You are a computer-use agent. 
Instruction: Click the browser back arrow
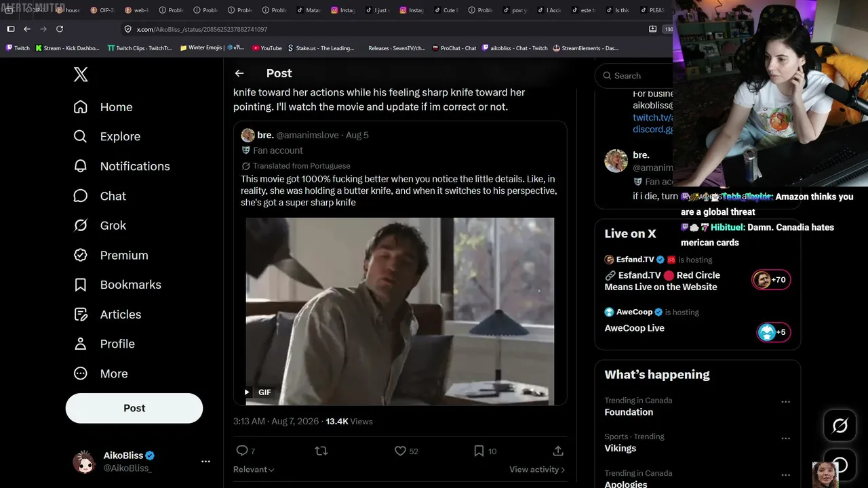(27, 29)
